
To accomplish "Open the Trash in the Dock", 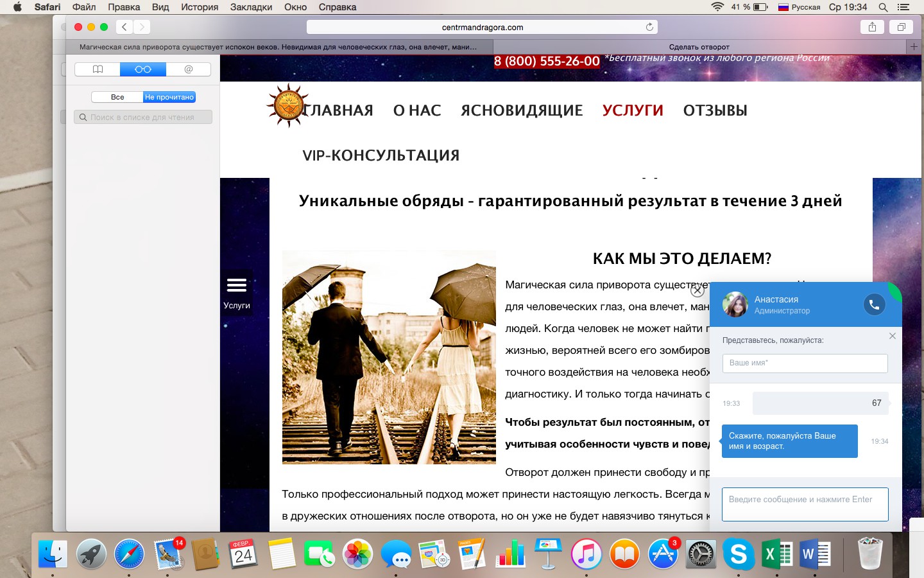I will 870,553.
